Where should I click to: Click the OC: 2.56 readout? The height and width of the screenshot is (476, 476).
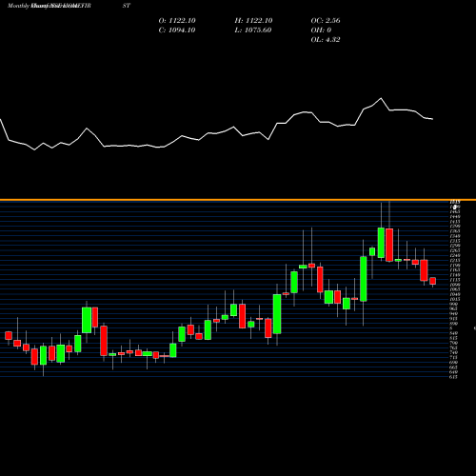coord(326,21)
